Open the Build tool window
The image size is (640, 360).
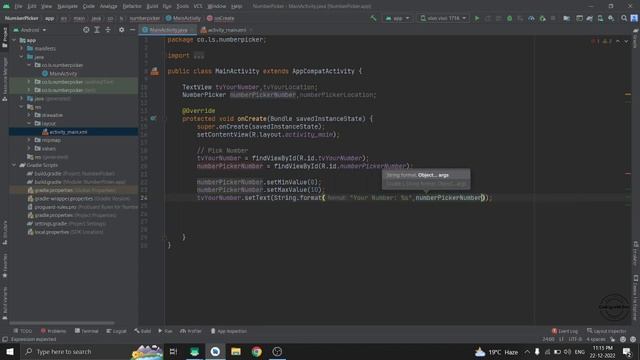142,331
